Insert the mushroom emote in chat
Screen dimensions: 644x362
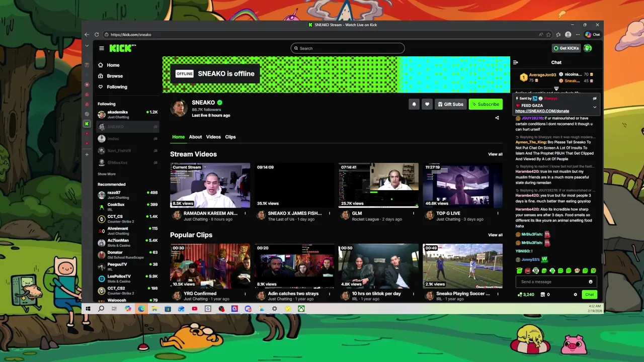577,271
